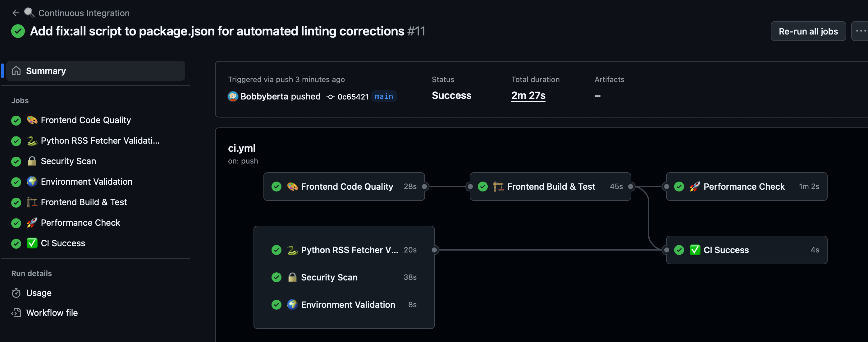Click the file icon beside Workflow file
Screen dimensions: 868x342
tap(16, 313)
